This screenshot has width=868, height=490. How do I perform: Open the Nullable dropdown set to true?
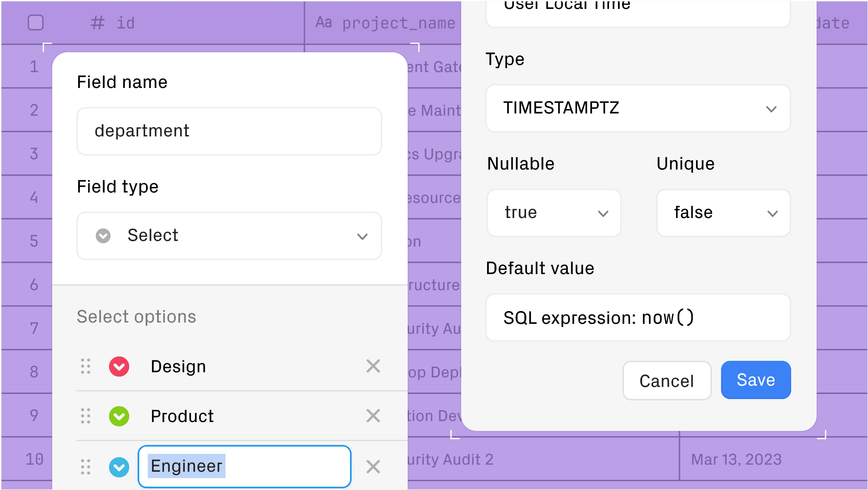coord(554,213)
